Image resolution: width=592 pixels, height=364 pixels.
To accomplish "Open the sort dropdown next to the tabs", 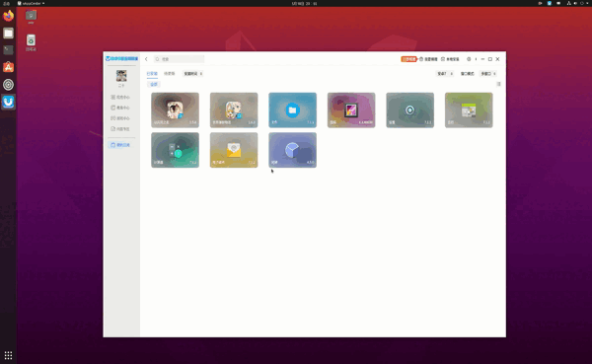I will (193, 74).
